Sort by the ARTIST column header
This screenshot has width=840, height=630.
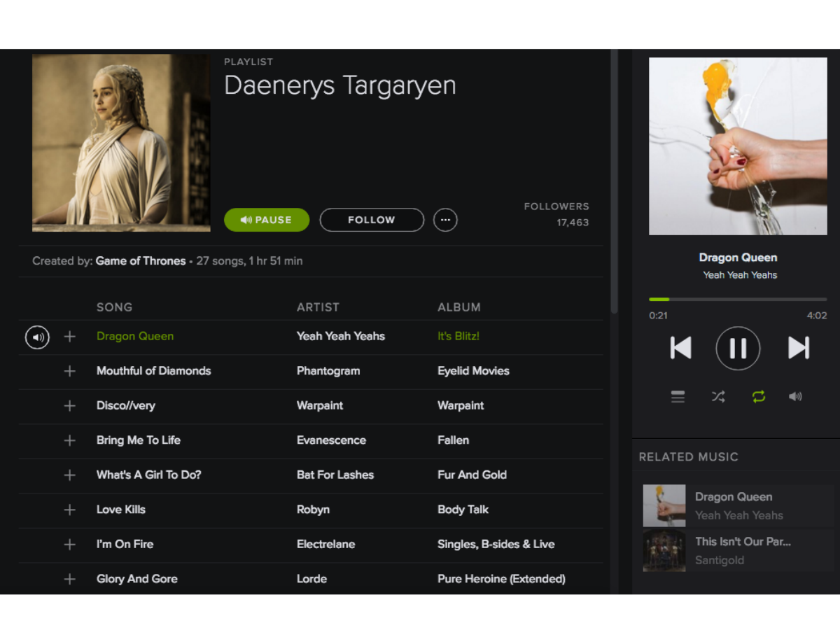pos(318,307)
